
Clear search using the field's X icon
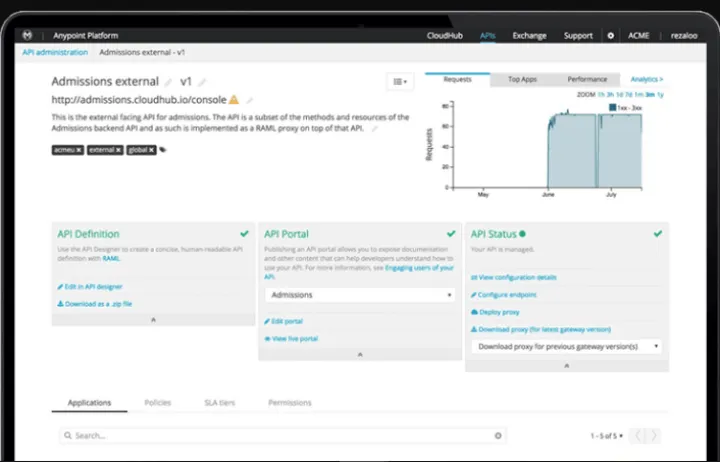coord(498,436)
